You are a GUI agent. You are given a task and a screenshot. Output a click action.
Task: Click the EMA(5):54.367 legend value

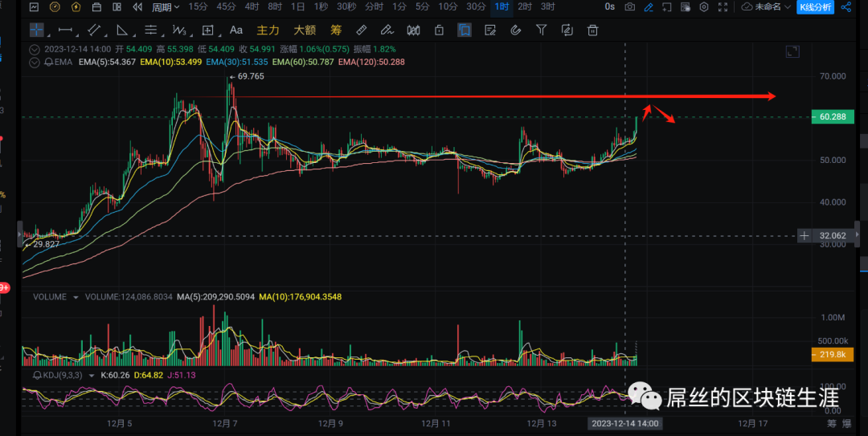(x=107, y=62)
